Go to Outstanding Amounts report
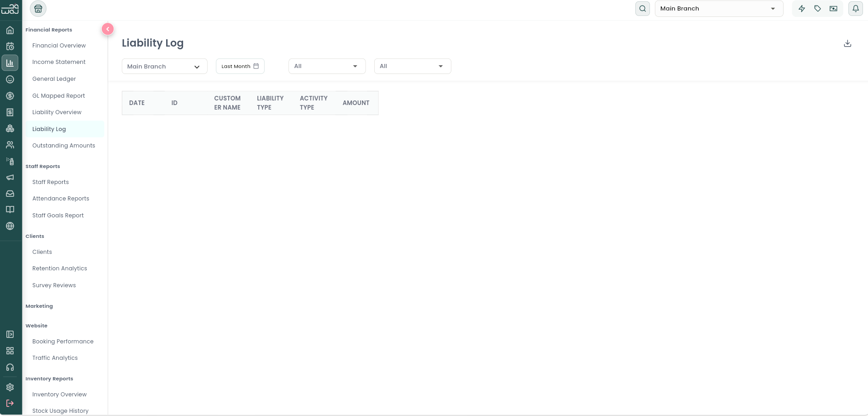 coord(64,146)
